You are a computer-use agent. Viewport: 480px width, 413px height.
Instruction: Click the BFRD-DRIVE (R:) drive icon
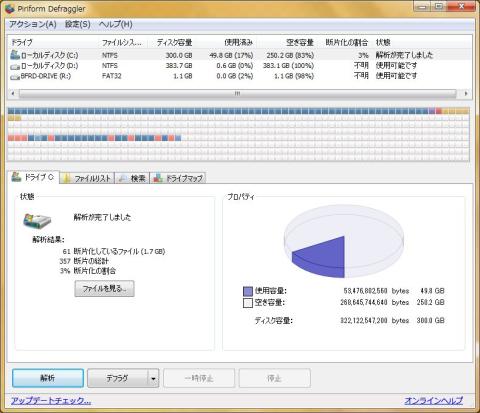pyautogui.click(x=15, y=77)
